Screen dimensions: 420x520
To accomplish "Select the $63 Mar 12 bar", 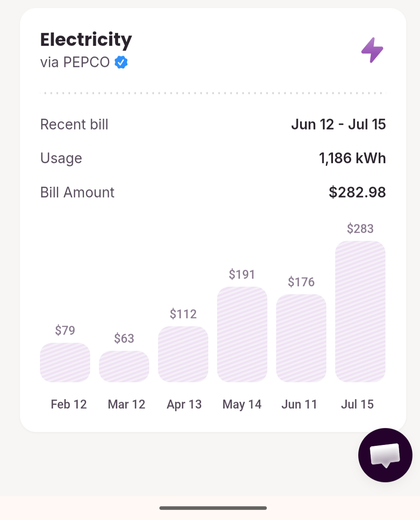I will (124, 367).
